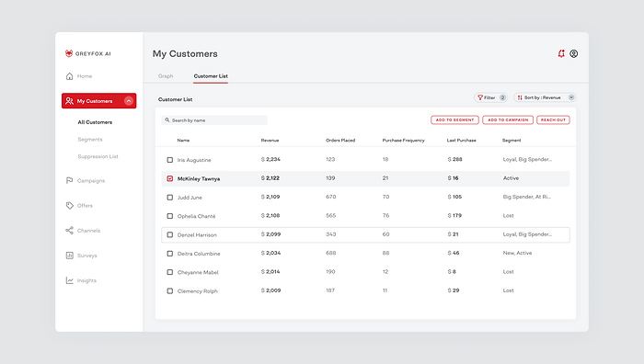This screenshot has height=364, width=644.
Task: Click segment text 'New, Active'
Action: [x=517, y=253]
